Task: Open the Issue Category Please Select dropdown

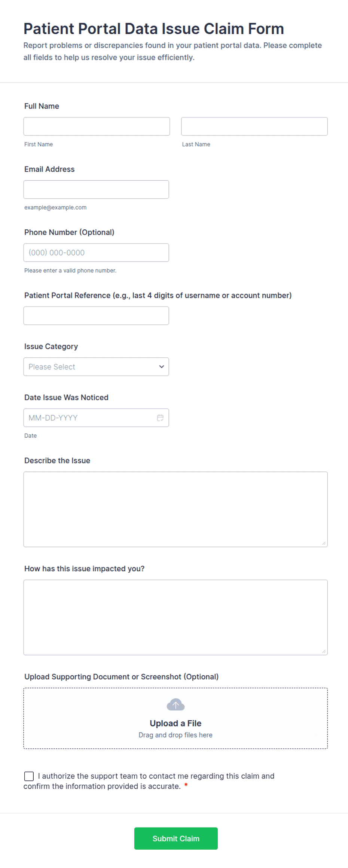Action: (x=96, y=367)
